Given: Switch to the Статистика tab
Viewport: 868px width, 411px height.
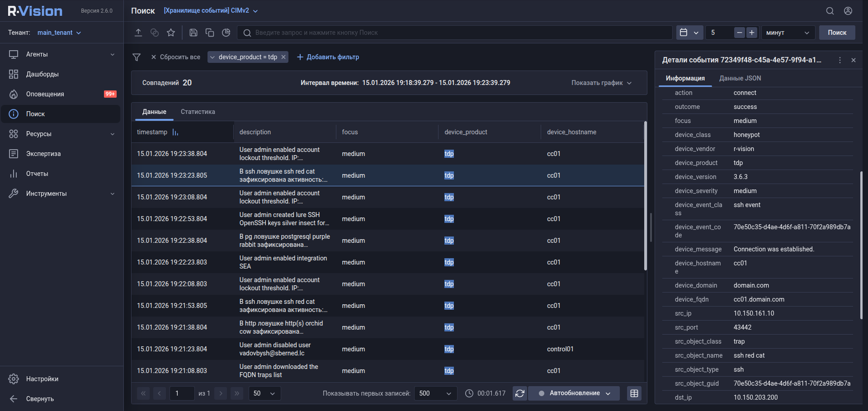Looking at the screenshot, I should click(198, 112).
